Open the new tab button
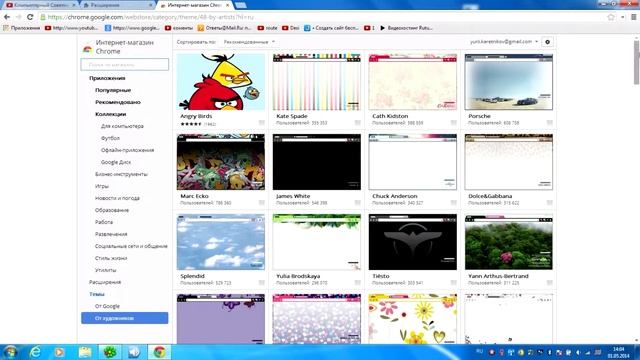 [240, 5]
